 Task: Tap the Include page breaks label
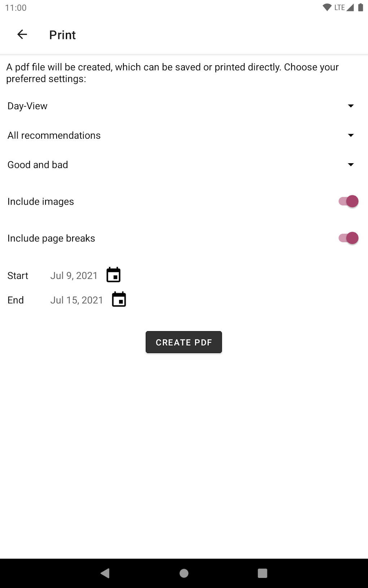pos(51,239)
